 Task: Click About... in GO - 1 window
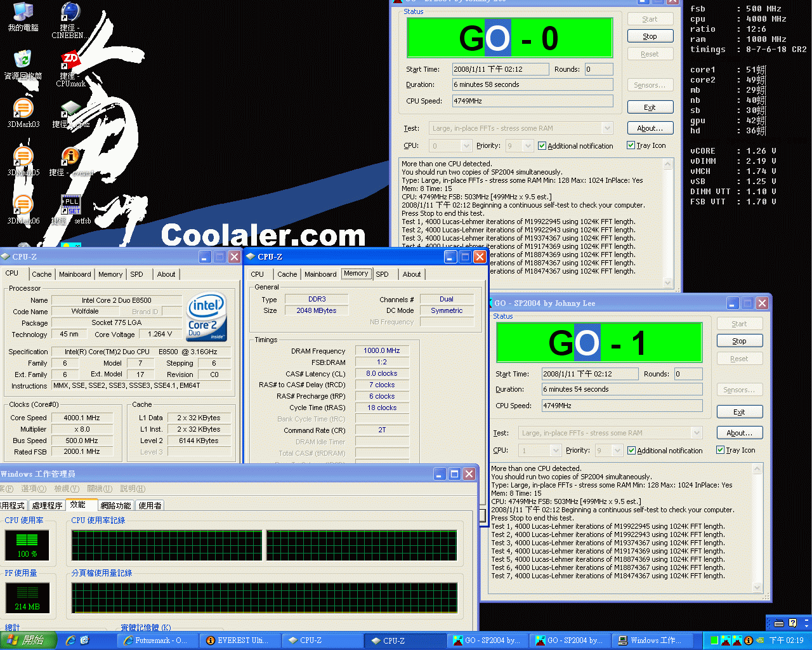[740, 433]
